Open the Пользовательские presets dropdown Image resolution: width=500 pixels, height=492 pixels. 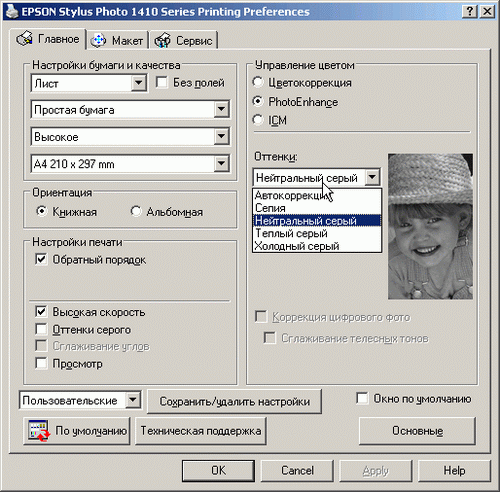coord(133,400)
